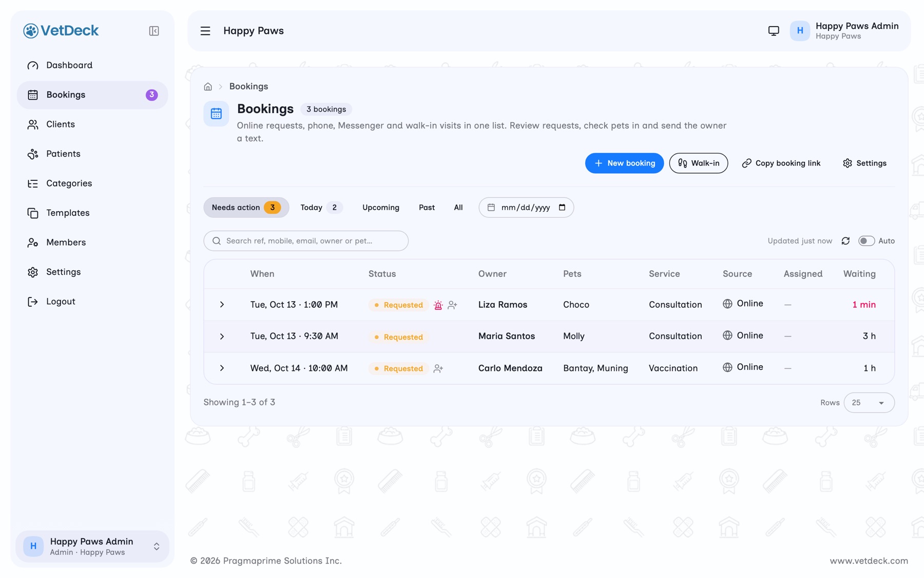Click the Walk-in button

[698, 163]
